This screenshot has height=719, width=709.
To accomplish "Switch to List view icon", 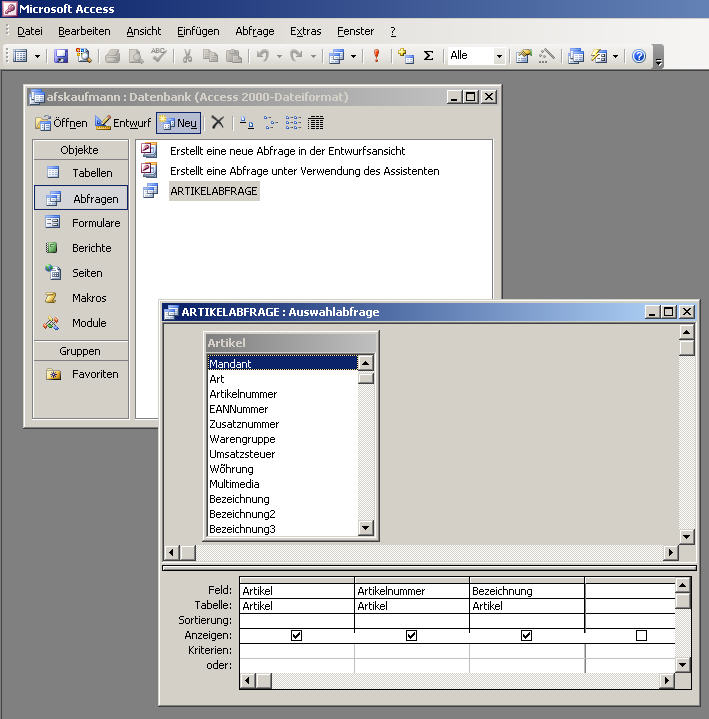I will [293, 122].
